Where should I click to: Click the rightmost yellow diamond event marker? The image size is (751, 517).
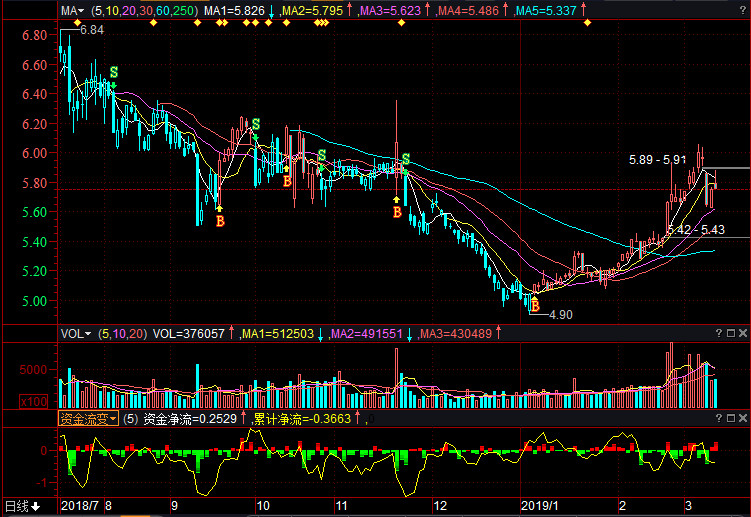point(587,23)
